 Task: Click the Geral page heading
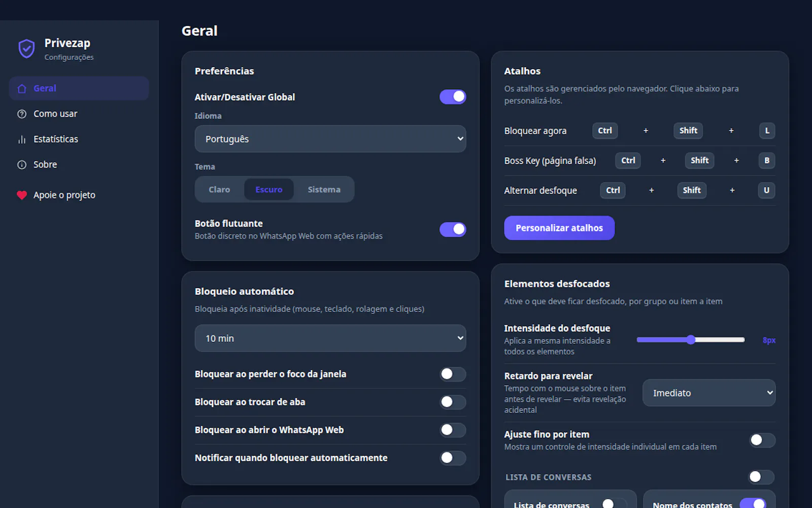[199, 31]
